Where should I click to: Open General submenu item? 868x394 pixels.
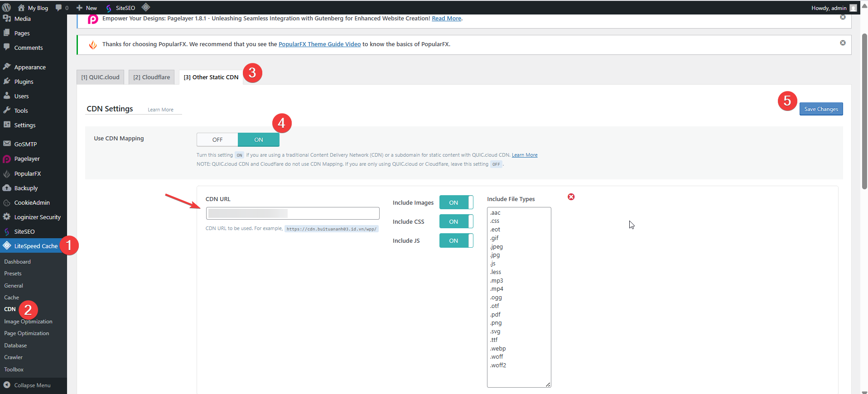(x=14, y=286)
